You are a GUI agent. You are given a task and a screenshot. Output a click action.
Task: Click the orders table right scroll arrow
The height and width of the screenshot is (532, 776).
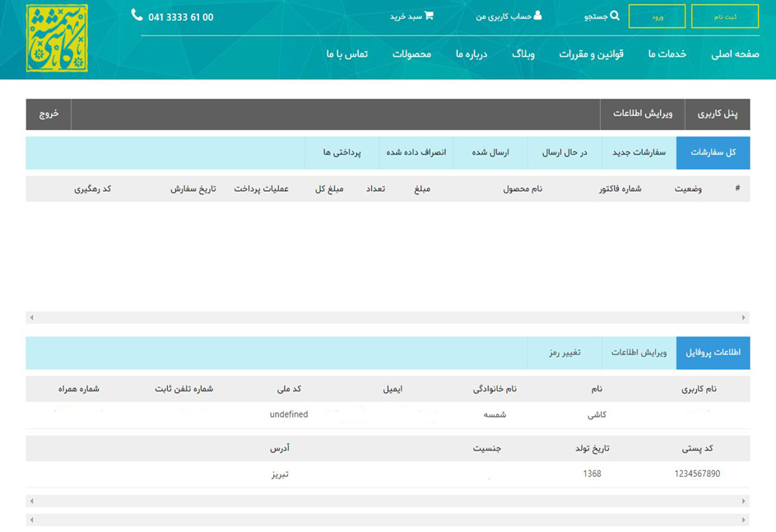[744, 317]
